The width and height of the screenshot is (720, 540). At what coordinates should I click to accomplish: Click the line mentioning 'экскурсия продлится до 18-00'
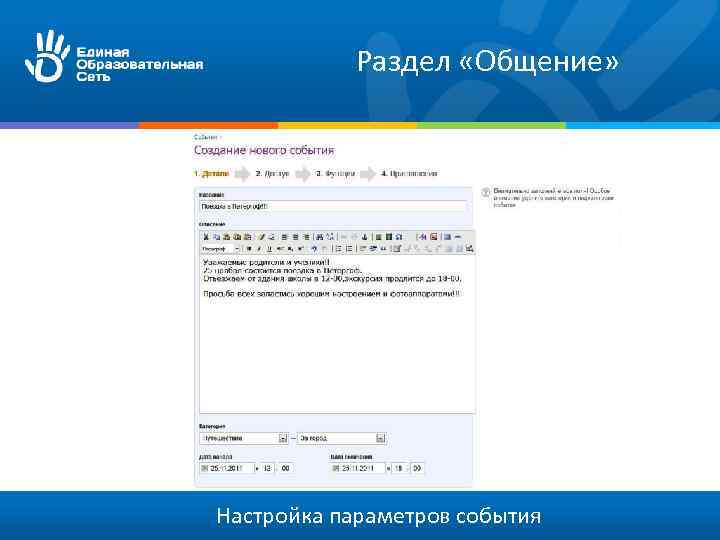coord(332,278)
